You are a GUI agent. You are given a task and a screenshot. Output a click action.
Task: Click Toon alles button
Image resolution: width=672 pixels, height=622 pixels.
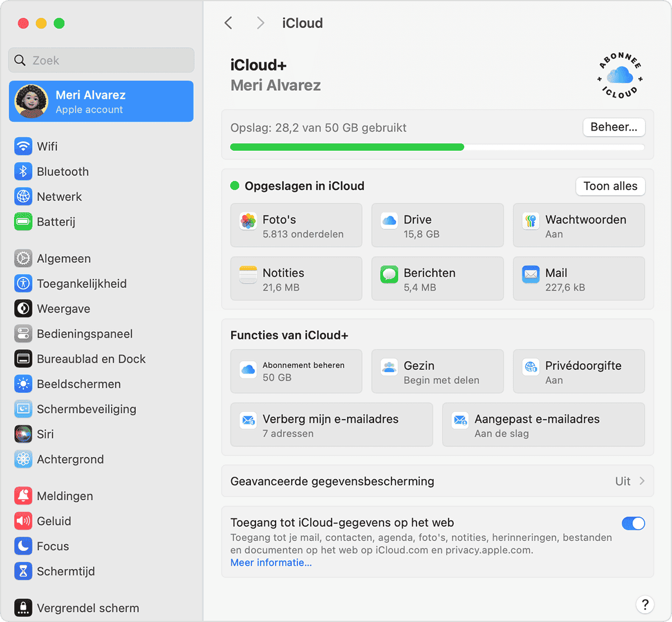click(610, 186)
